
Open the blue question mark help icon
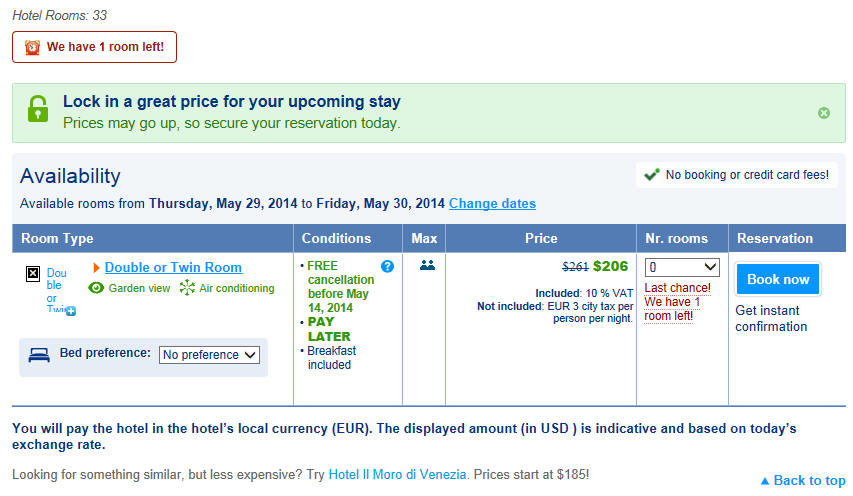click(x=387, y=266)
